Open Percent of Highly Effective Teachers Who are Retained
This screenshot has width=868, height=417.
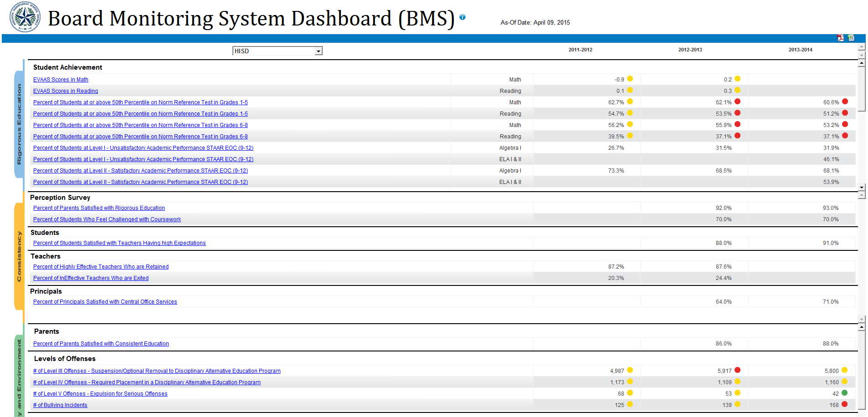pyautogui.click(x=101, y=267)
